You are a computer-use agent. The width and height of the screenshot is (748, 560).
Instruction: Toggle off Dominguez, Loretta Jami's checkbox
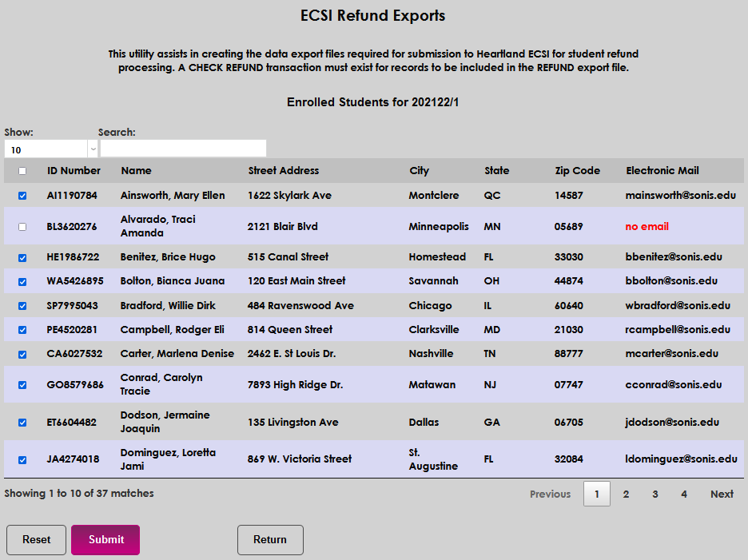click(22, 459)
